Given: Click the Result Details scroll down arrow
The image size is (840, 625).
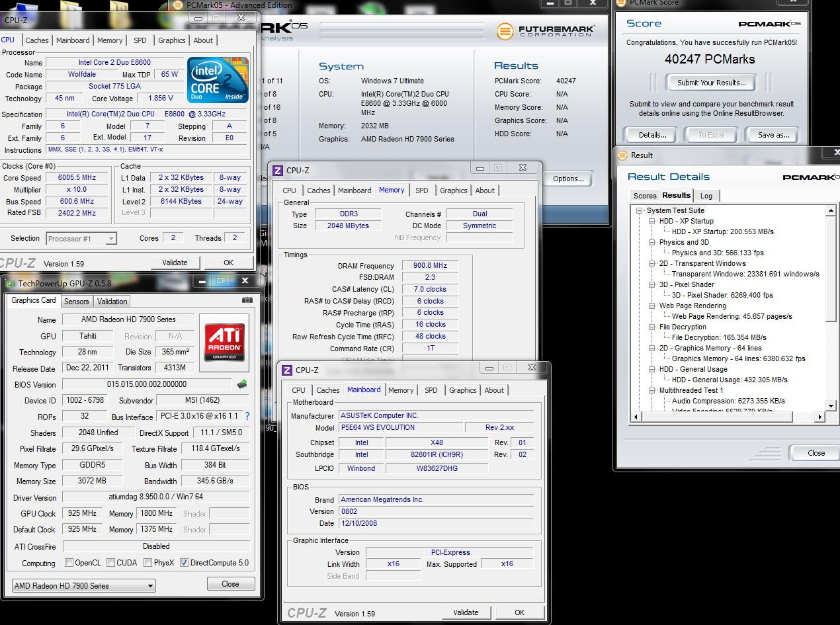Looking at the screenshot, I should [x=831, y=405].
